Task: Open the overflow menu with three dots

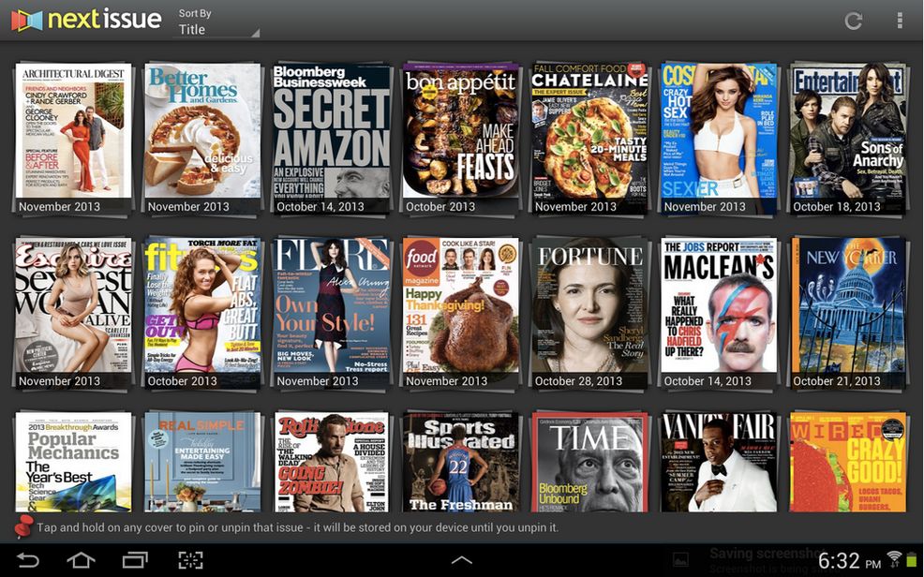Action: (900, 20)
